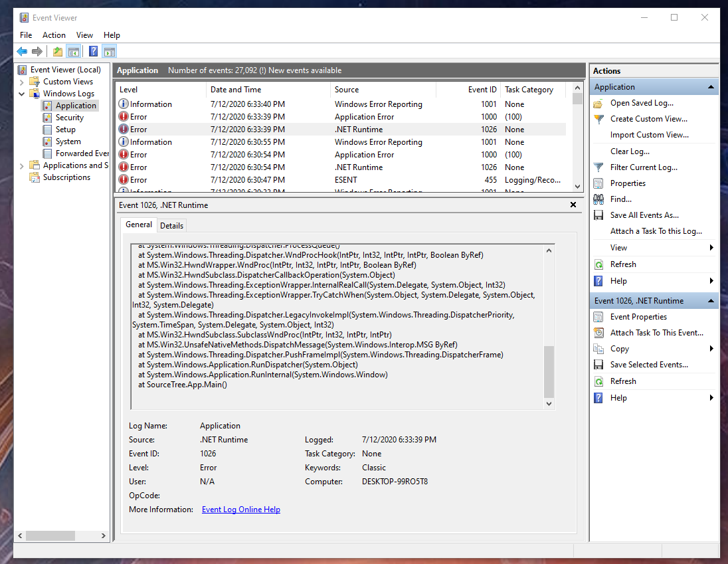Image resolution: width=728 pixels, height=564 pixels.
Task: Expand Custom Views tree node
Action: pyautogui.click(x=21, y=82)
